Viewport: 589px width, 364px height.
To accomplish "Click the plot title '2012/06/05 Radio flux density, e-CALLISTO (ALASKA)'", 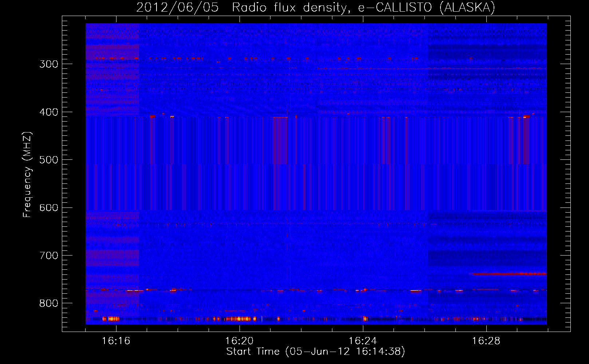I will click(316, 8).
